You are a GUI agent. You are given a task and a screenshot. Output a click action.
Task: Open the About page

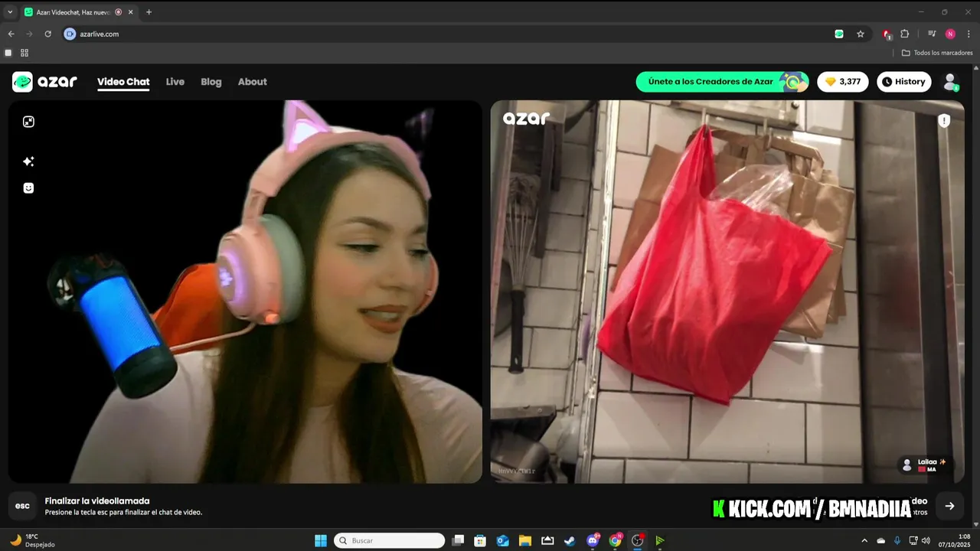(252, 82)
